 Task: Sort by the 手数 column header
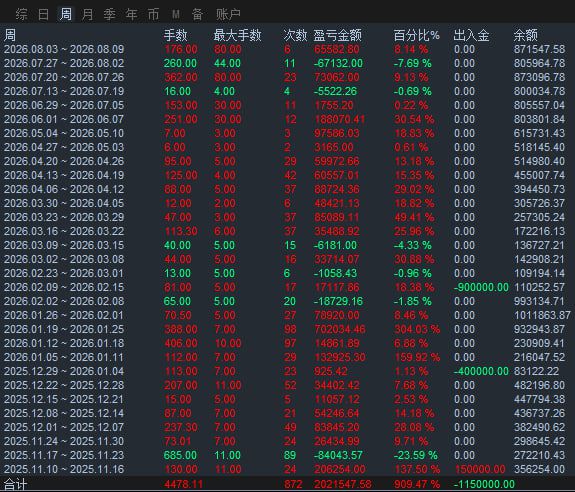pyautogui.click(x=175, y=35)
